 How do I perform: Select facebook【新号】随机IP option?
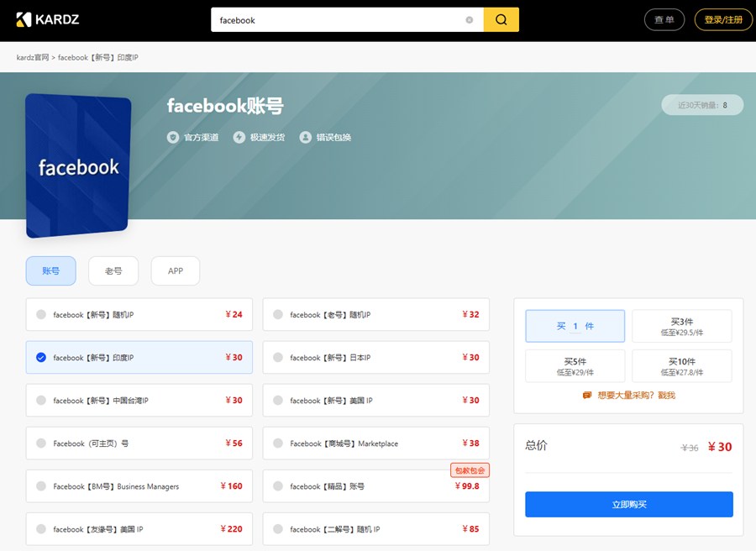click(x=139, y=314)
